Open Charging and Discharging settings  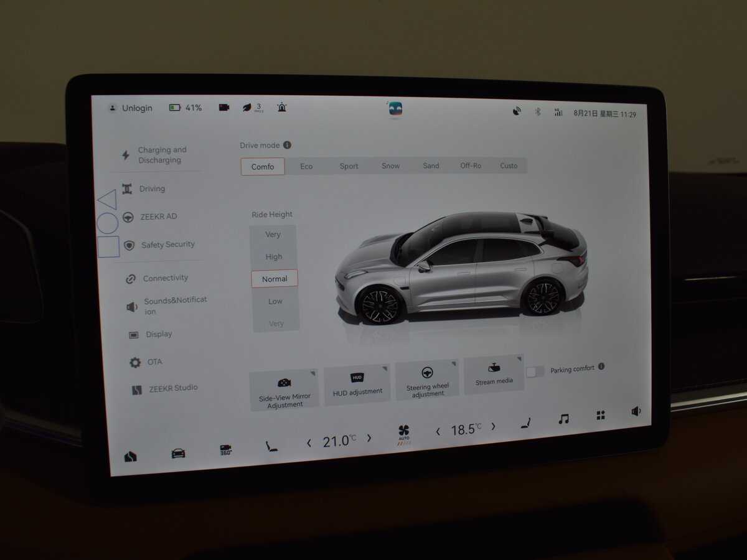pos(161,155)
